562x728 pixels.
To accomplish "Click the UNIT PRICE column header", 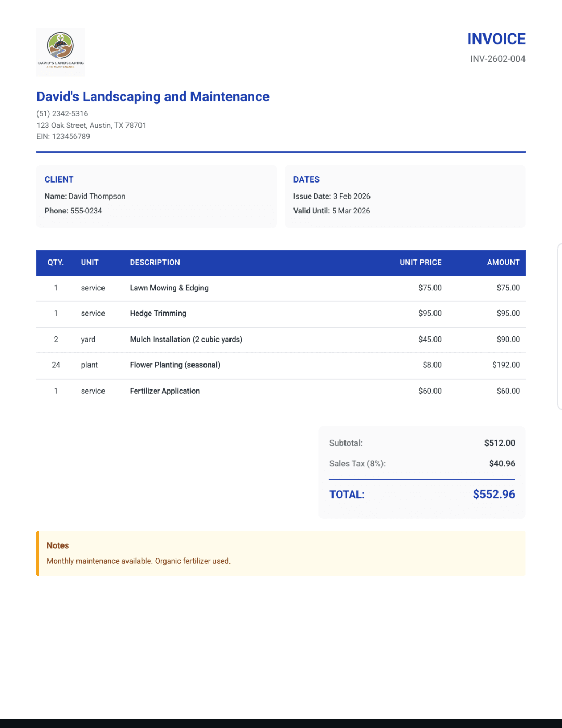I will 420,263.
